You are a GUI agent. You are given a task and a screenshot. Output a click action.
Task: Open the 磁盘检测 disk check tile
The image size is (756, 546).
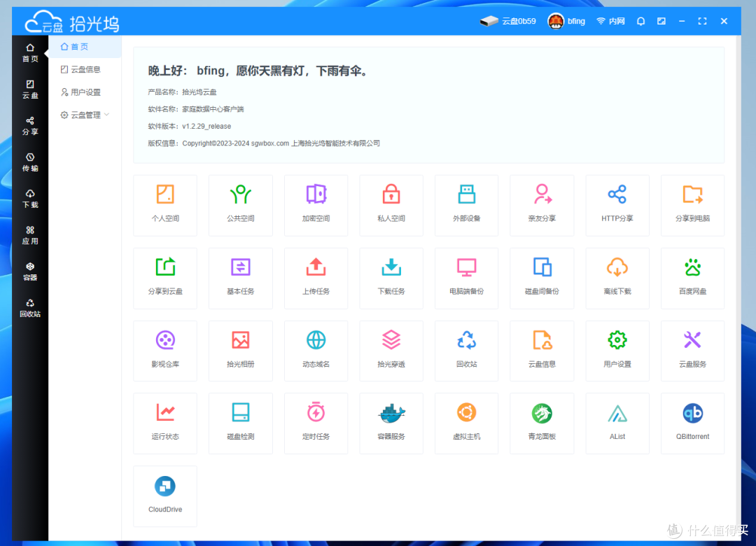(240, 423)
